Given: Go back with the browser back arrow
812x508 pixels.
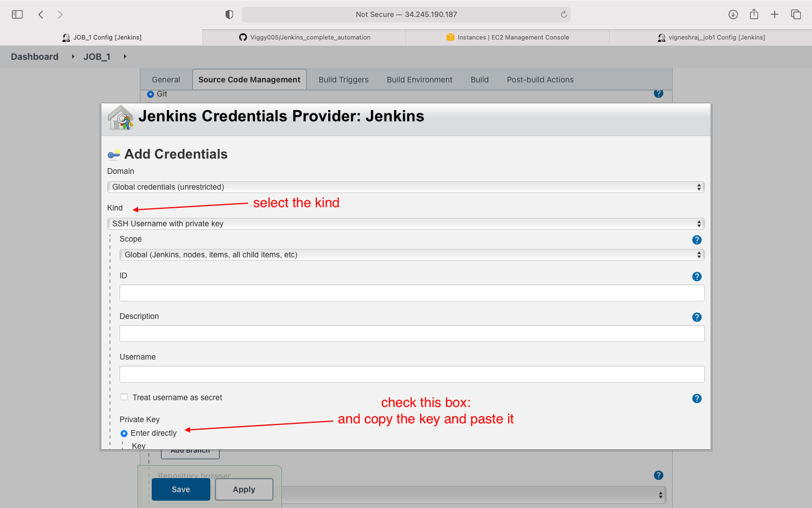Looking at the screenshot, I should (x=41, y=15).
